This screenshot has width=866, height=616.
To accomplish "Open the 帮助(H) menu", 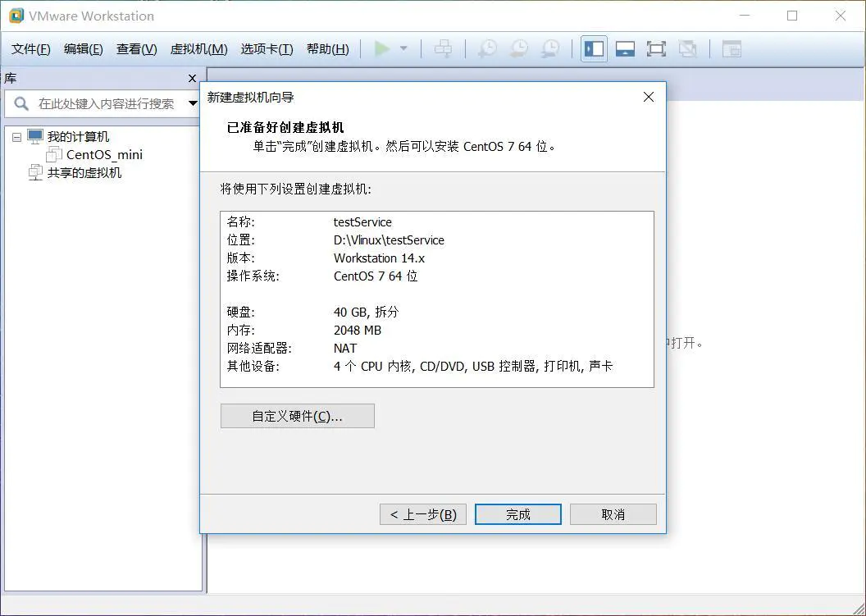I will 327,49.
